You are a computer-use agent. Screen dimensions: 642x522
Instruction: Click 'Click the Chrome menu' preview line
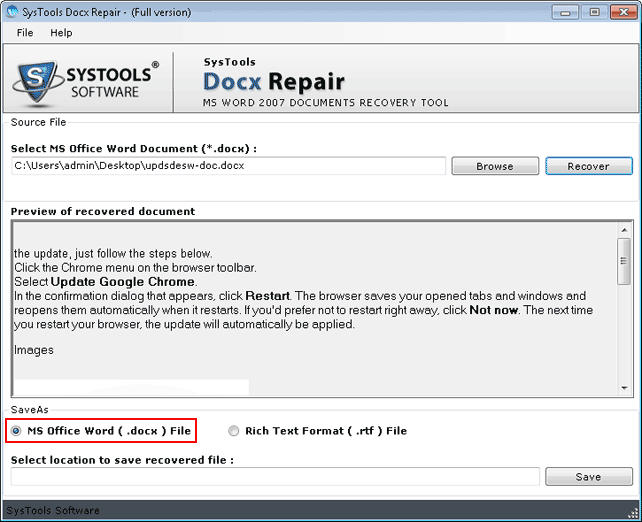tap(135, 268)
